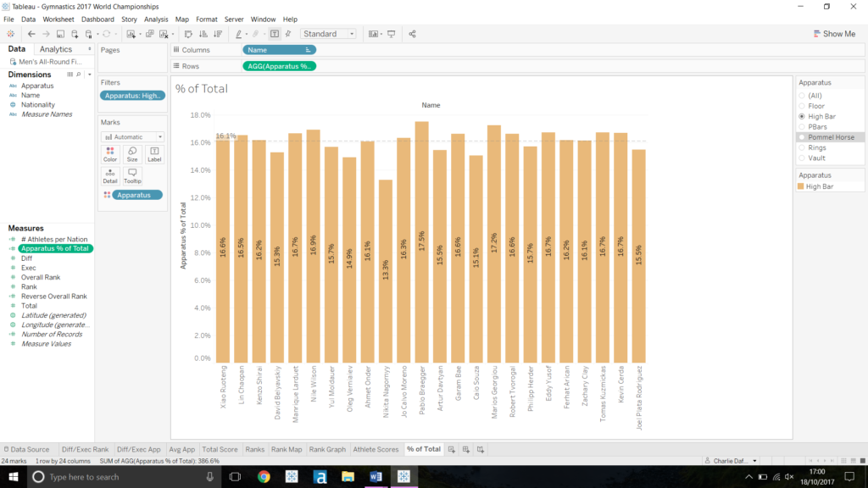Select the Floor apparatus radio option
The width and height of the screenshot is (868, 488).
[x=802, y=106]
